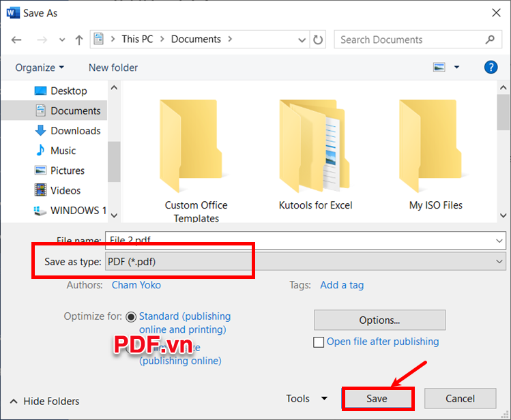Image resolution: width=511 pixels, height=420 pixels.
Task: Select Pictures in the navigation pane
Action: (68, 170)
